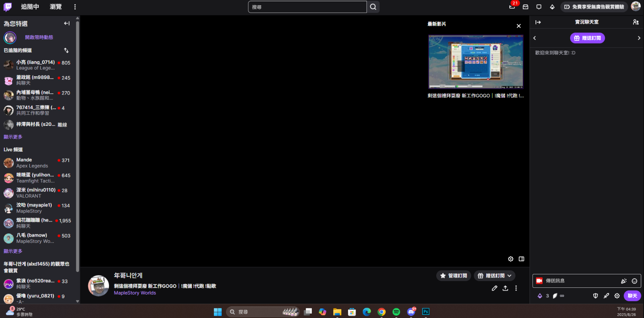This screenshot has height=318, width=644.
Task: Open the Prime loot notifications icon
Action: [512, 7]
